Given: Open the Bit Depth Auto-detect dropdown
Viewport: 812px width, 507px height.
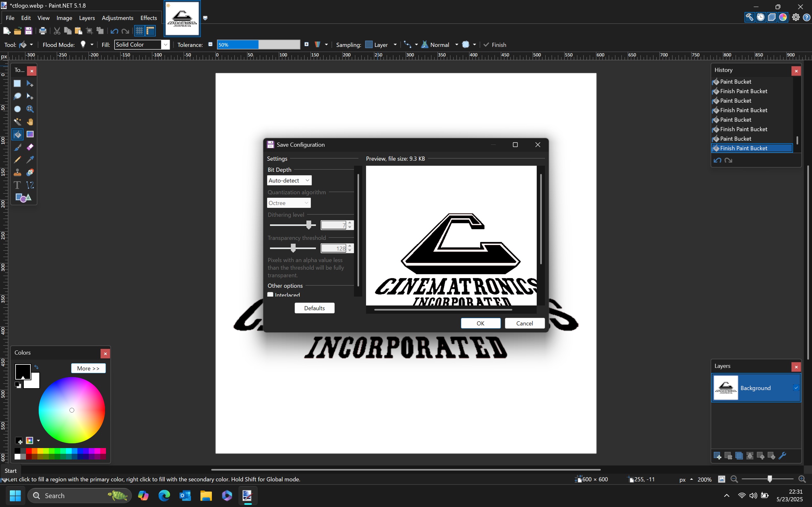Looking at the screenshot, I should 289,180.
